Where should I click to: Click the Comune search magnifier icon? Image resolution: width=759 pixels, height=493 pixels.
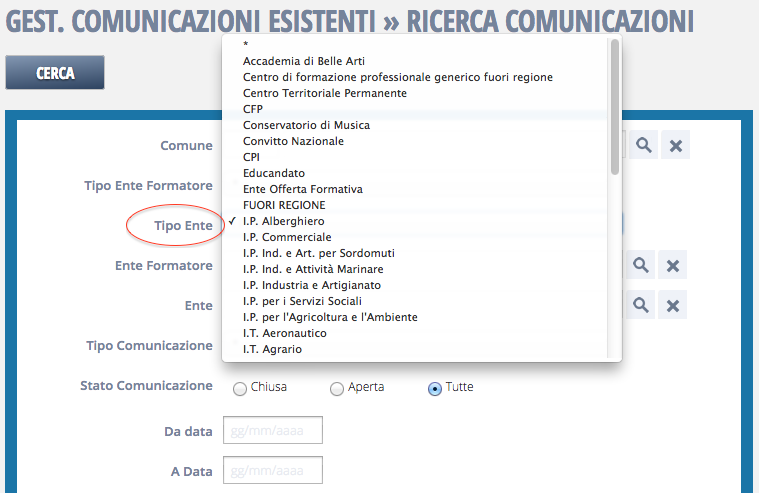pyautogui.click(x=643, y=145)
